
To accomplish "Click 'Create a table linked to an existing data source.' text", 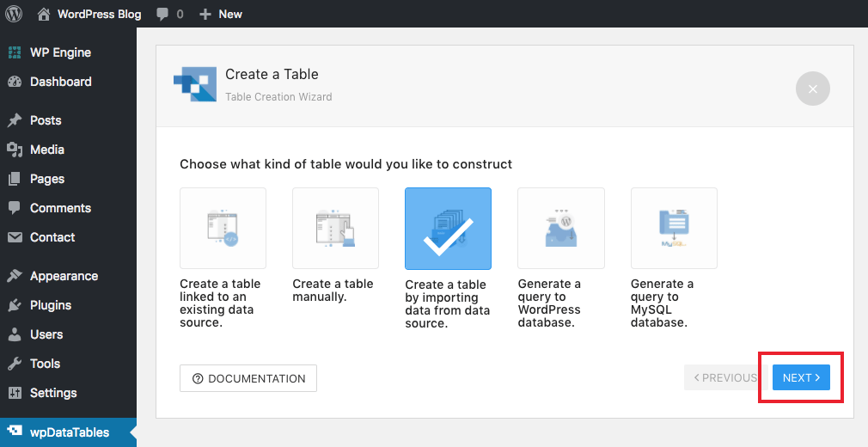I will pos(220,303).
